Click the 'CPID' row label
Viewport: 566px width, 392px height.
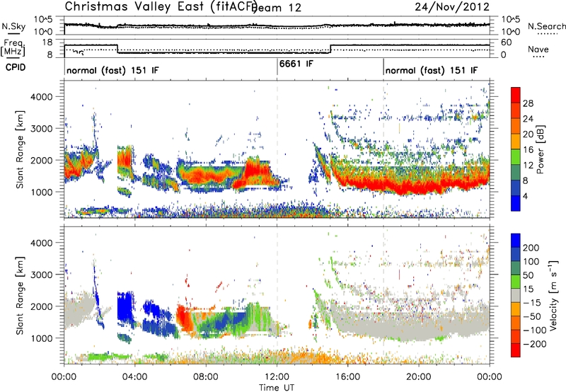16,67
